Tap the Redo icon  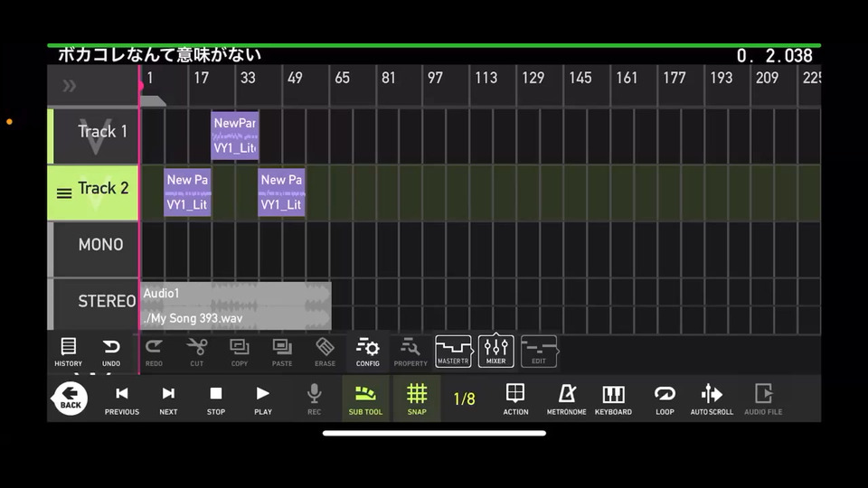tap(154, 352)
